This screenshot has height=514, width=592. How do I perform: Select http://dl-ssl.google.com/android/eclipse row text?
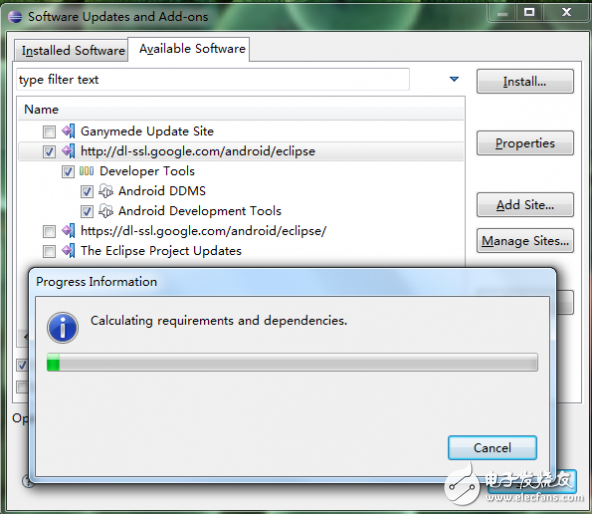point(198,151)
